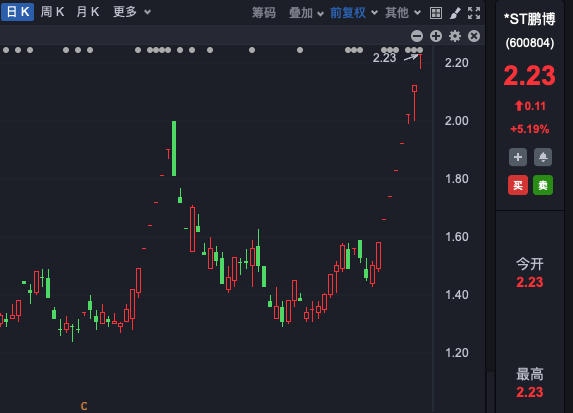Set price alert bell icon
The width and height of the screenshot is (573, 413).
543,157
